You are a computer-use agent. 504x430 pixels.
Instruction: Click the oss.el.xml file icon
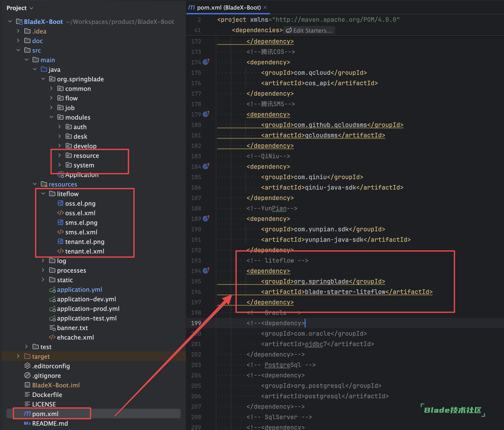click(x=60, y=213)
